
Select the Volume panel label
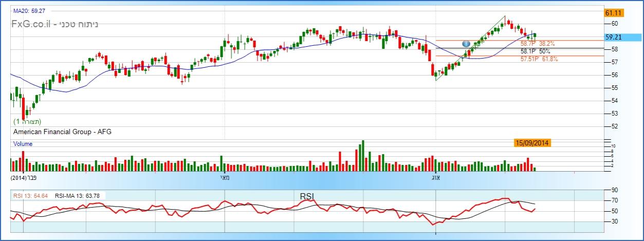(23, 144)
